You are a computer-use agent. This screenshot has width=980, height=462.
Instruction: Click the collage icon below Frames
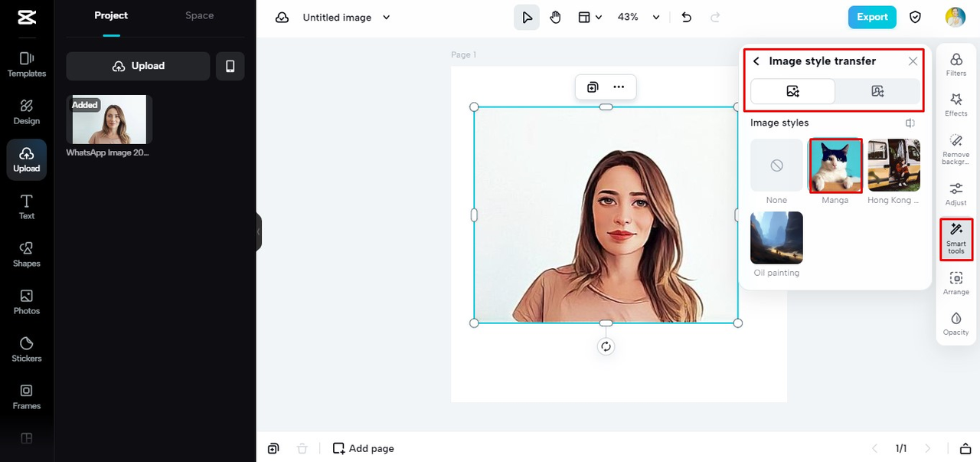27,438
